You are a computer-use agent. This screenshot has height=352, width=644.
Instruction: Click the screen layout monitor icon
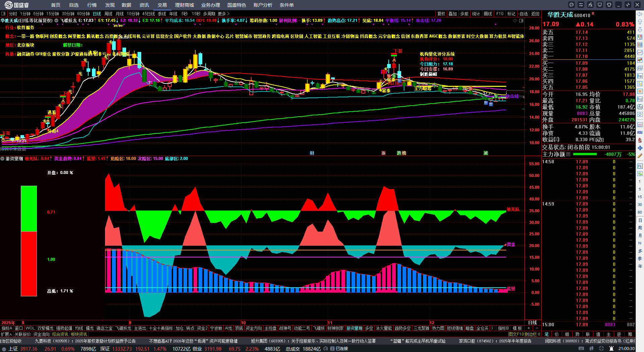click(600, 5)
